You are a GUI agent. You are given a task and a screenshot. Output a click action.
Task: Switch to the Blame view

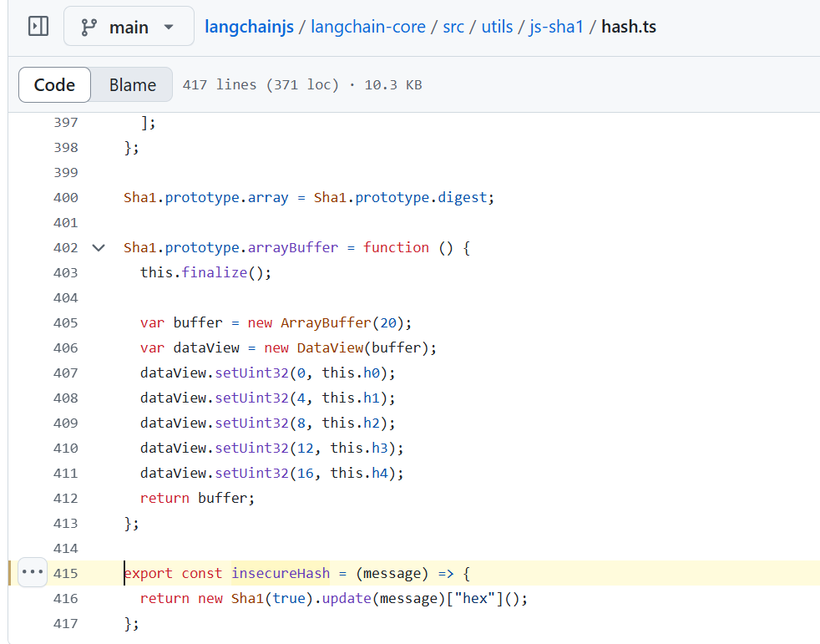131,84
